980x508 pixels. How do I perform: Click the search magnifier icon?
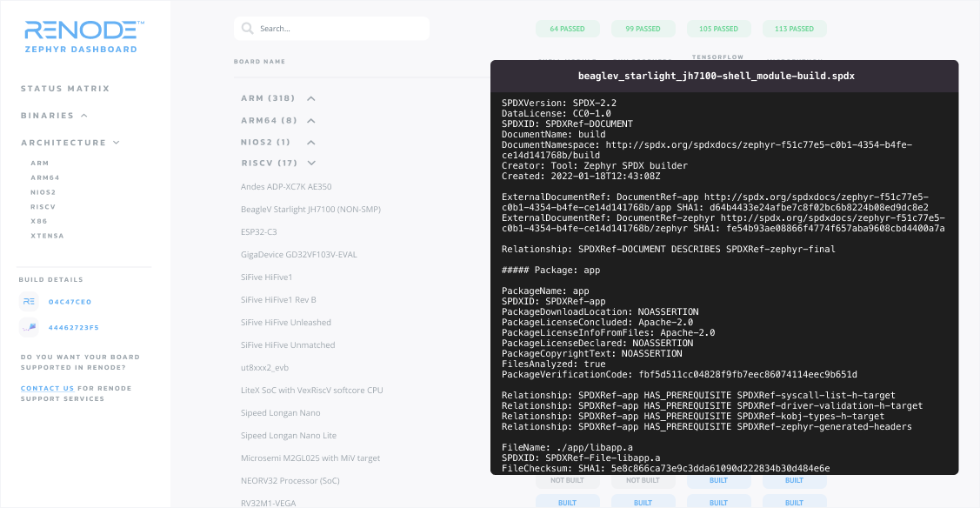click(248, 28)
